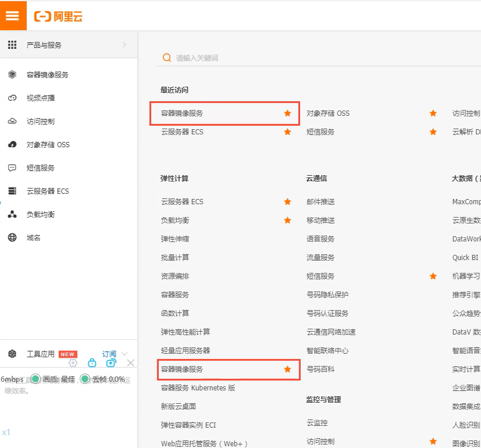Click the 订阅 link
Screen dimensions: 481x448
(x=109, y=354)
